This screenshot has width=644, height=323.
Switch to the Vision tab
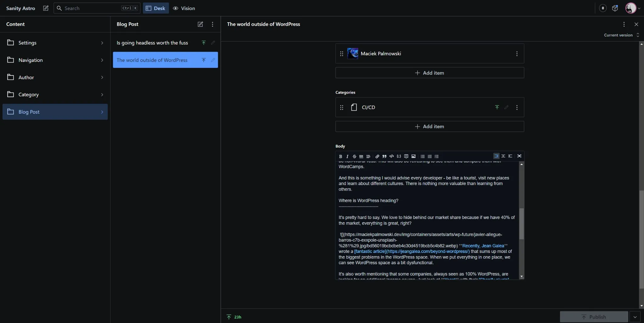pyautogui.click(x=184, y=8)
